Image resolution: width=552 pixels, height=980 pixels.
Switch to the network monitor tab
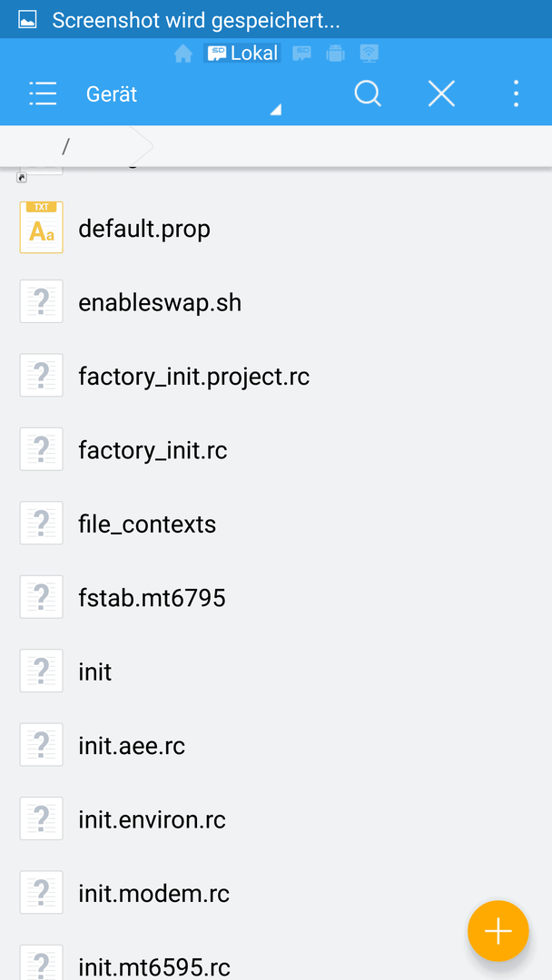tap(370, 54)
